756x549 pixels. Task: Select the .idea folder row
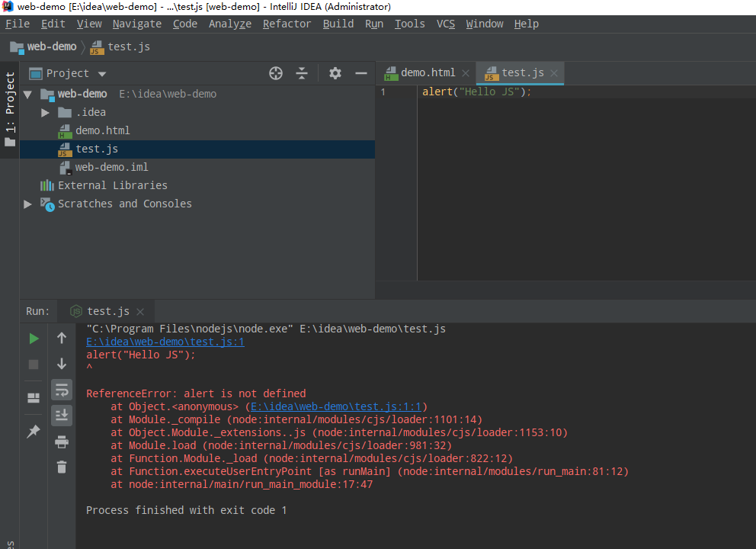197,112
